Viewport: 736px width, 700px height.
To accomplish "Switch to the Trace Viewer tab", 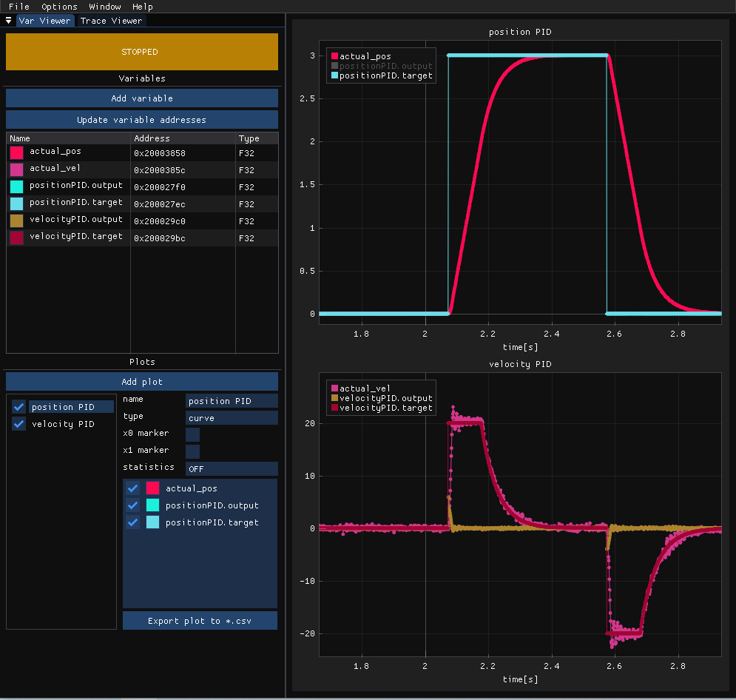I will [x=111, y=21].
